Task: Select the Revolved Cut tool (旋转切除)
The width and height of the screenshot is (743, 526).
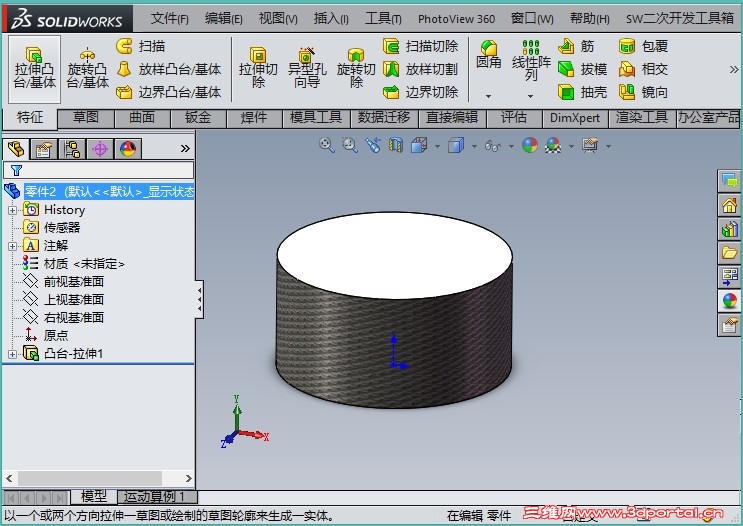Action: [356, 69]
